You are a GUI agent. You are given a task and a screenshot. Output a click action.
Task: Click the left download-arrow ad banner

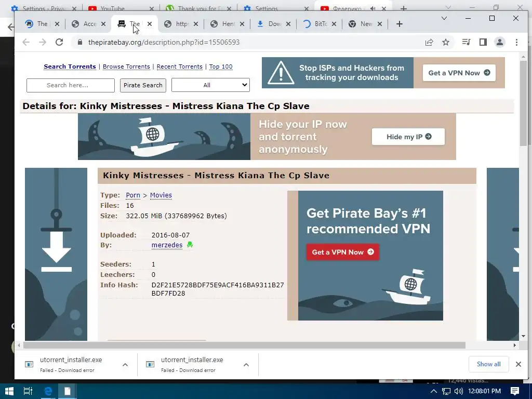click(x=56, y=254)
